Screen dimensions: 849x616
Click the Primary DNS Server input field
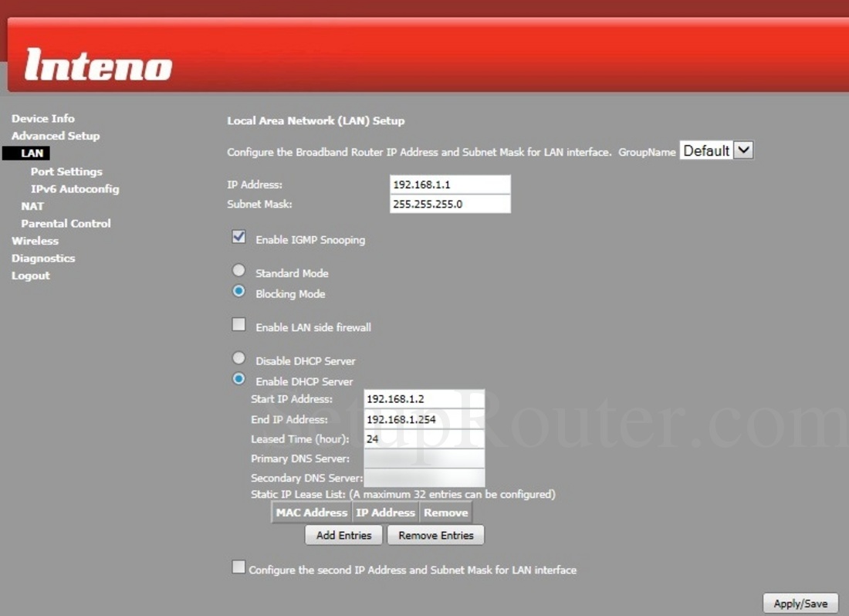tap(424, 459)
